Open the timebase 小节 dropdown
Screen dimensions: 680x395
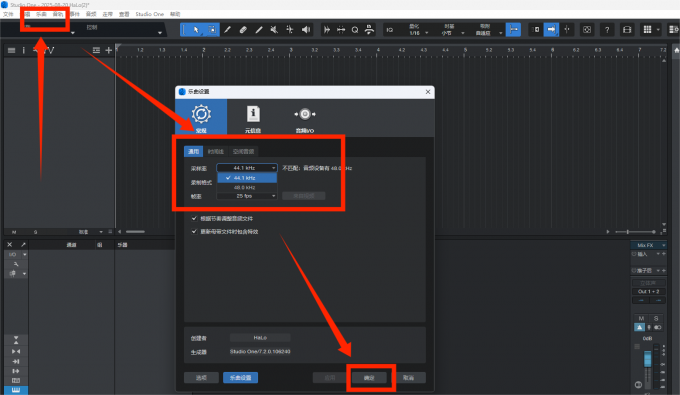pos(451,30)
